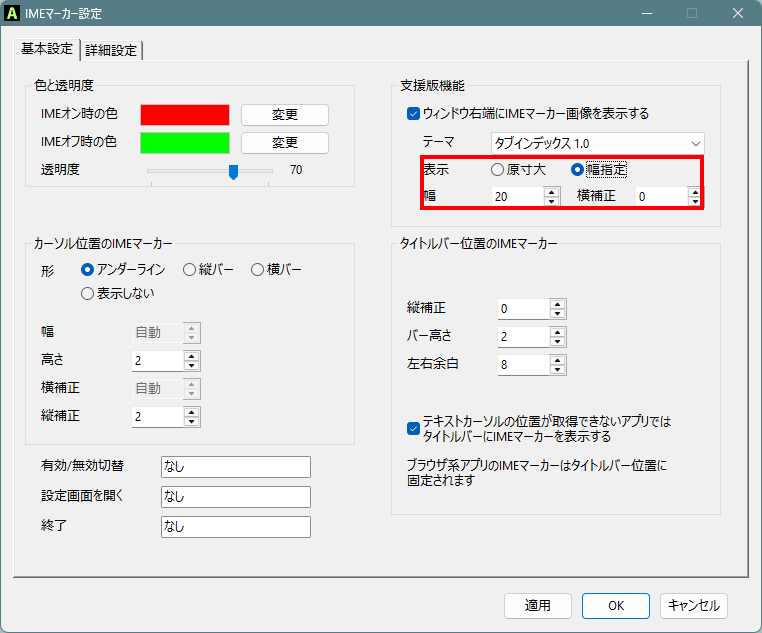762x633 pixels.
Task: Click the cursor marker 縦補正 field
Action: click(x=157, y=416)
